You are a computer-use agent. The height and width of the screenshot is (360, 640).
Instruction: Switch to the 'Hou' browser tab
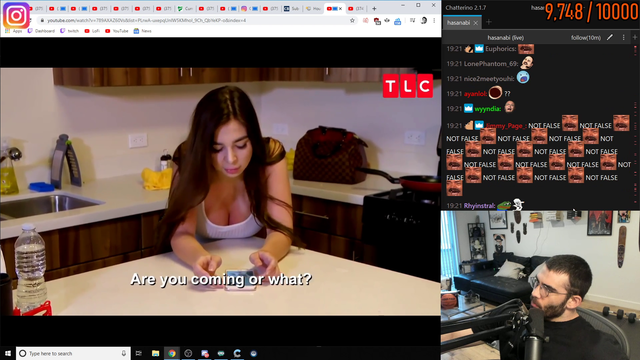click(313, 9)
